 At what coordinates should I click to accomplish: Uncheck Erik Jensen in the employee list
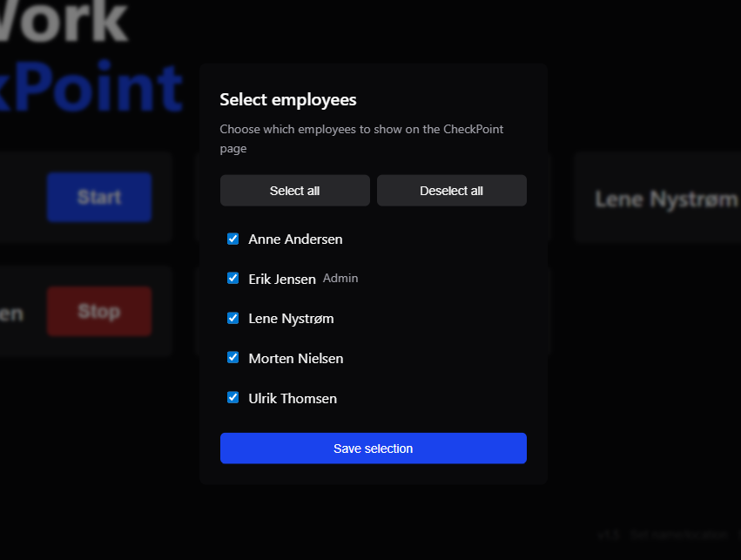[232, 278]
